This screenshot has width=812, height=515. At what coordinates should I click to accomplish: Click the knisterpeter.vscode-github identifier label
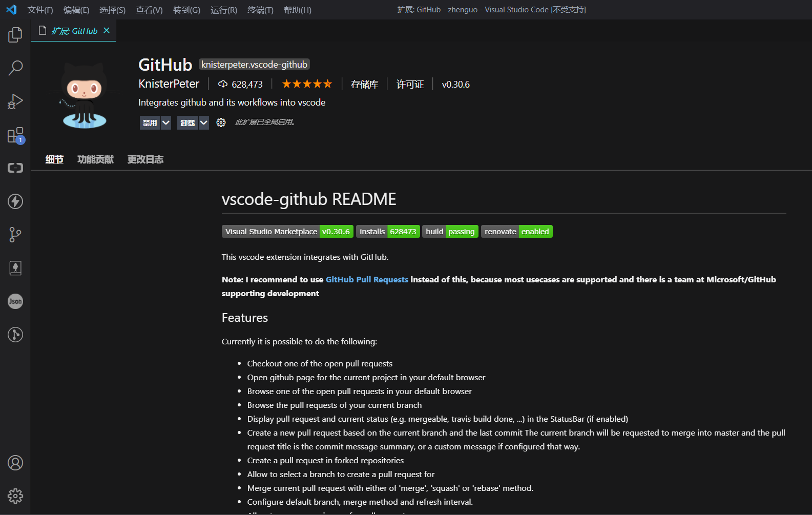254,64
